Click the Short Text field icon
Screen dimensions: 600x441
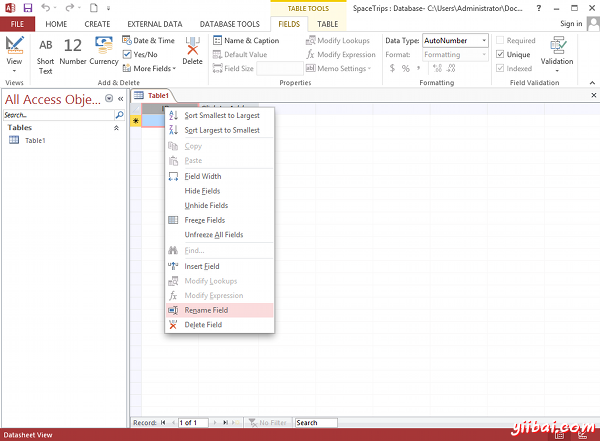pos(46,55)
